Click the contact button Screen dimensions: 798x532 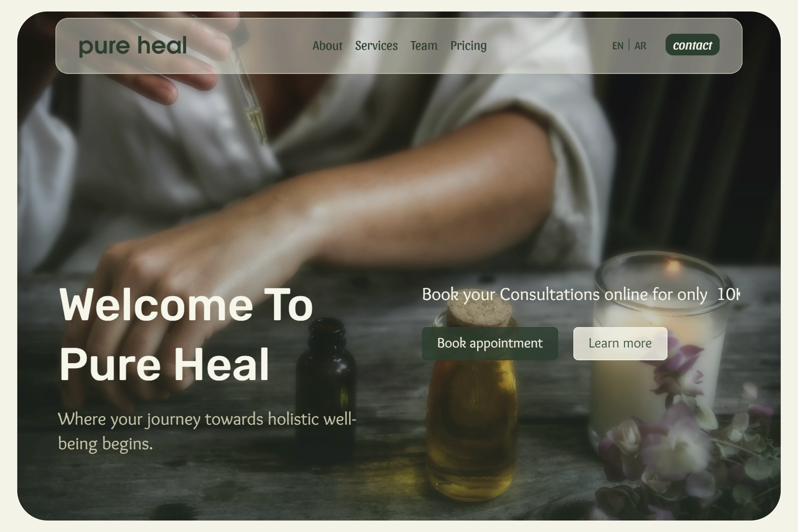692,45
